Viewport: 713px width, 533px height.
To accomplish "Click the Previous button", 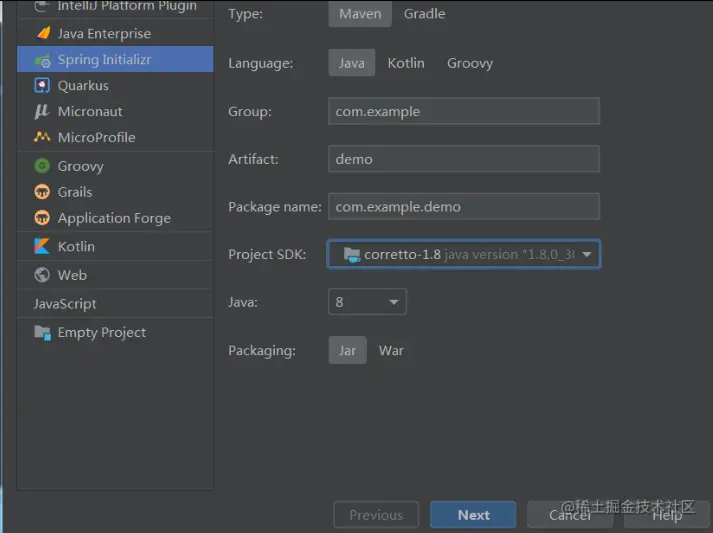I will (x=376, y=515).
